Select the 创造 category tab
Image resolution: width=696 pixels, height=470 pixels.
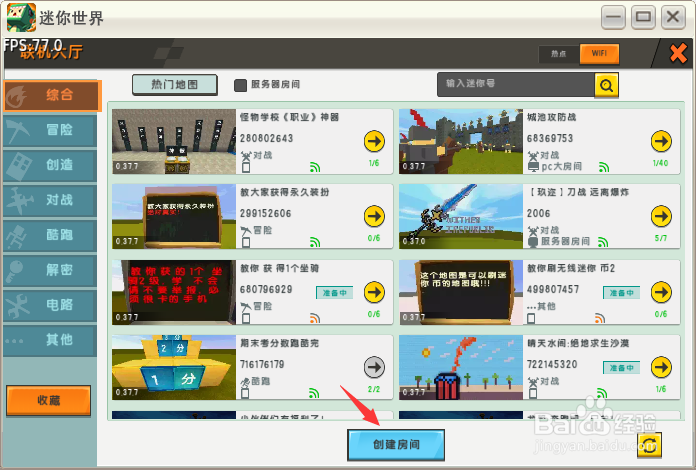[x=50, y=165]
